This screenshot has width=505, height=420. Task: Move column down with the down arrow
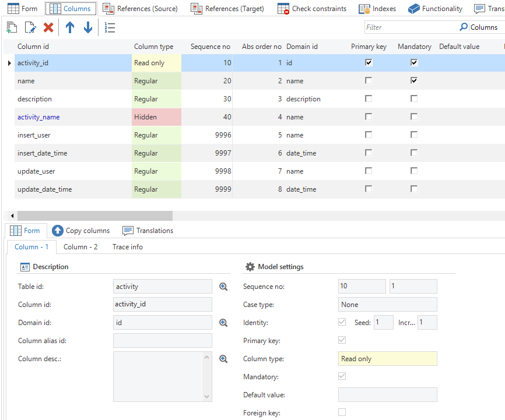[x=88, y=27]
